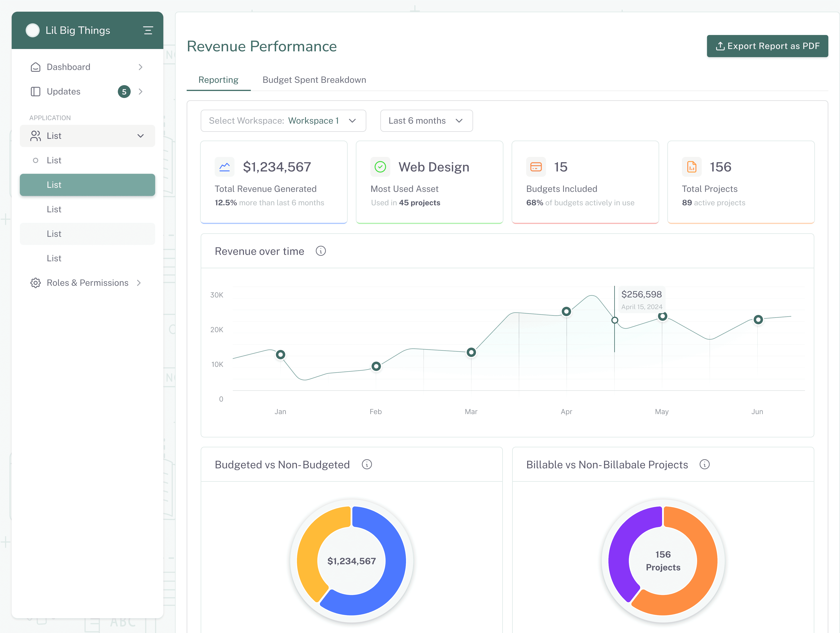Click info icon beside Revenue over time
Screen dimensions: 840x633
(320, 251)
